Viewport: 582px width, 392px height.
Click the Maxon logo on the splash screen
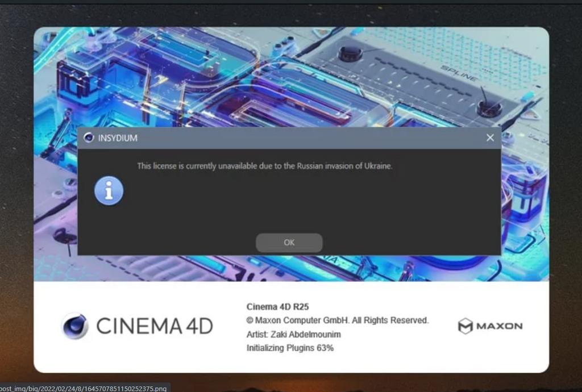tap(490, 326)
